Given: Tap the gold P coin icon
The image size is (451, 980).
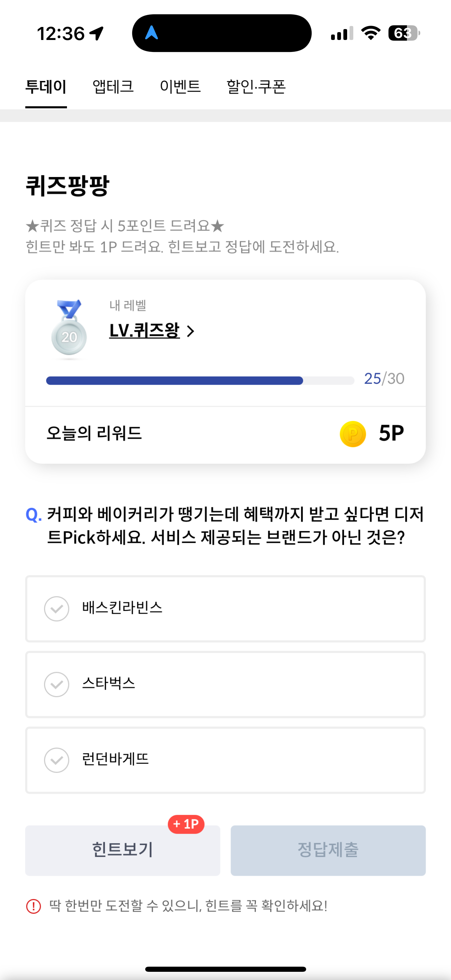Looking at the screenshot, I should click(x=353, y=434).
